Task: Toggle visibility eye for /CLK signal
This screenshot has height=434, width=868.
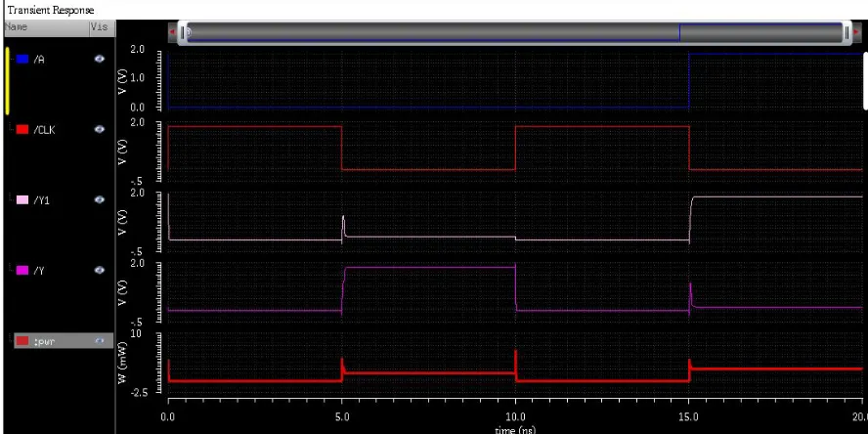Action: click(100, 129)
